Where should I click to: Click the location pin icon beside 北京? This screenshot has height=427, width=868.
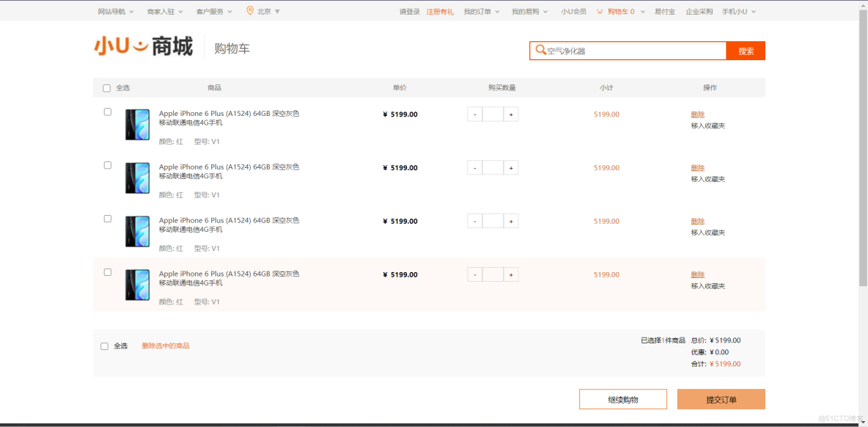(x=250, y=11)
